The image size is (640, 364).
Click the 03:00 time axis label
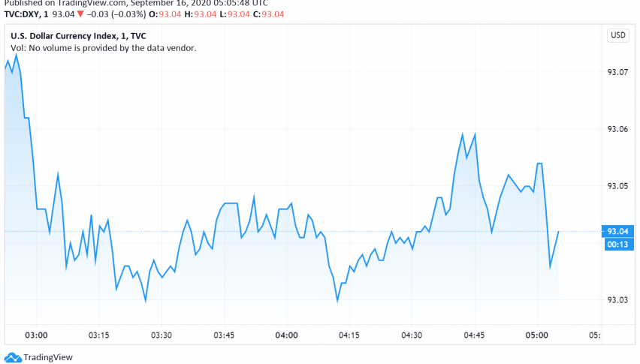tap(36, 335)
